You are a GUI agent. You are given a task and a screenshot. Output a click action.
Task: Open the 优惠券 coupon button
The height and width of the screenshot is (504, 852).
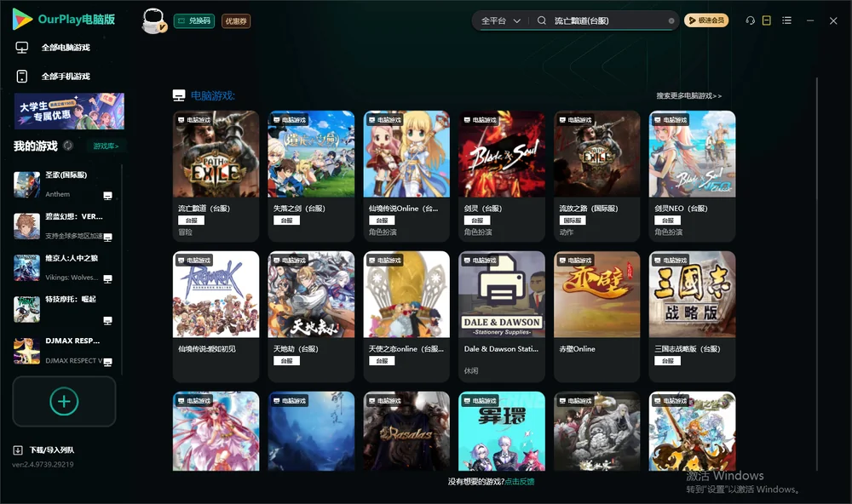click(236, 20)
